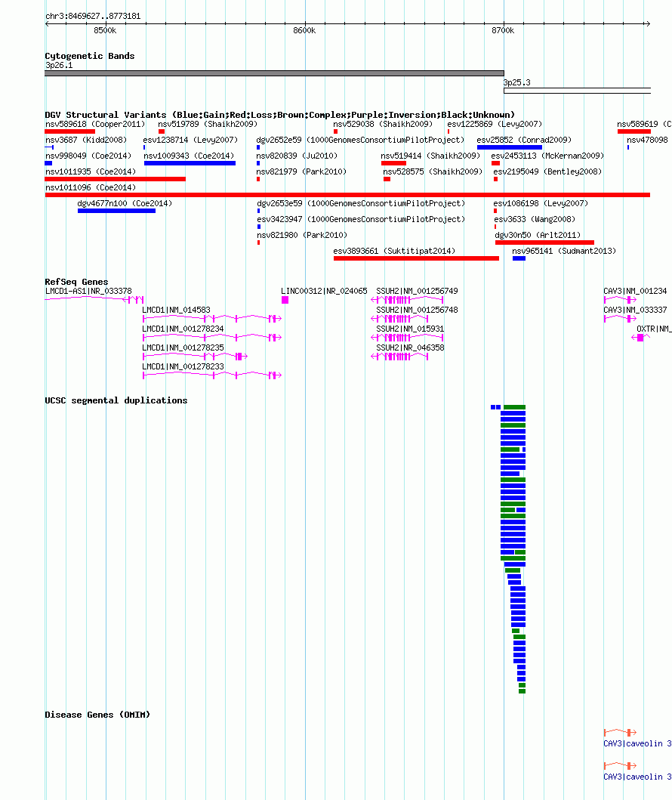Select esv2453113 (McKernan2009) variant label
672x800 pixels.
coord(547,156)
